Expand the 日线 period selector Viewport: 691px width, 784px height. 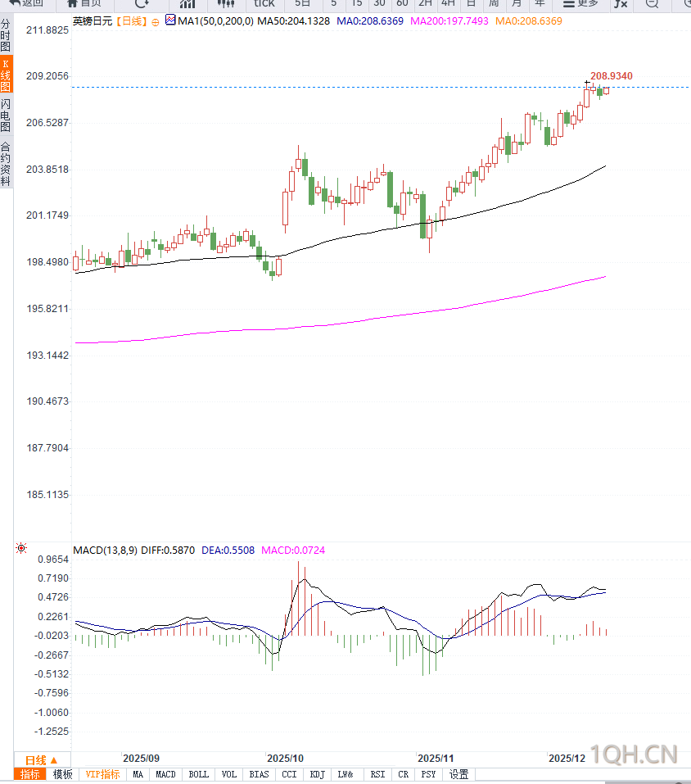[42, 759]
